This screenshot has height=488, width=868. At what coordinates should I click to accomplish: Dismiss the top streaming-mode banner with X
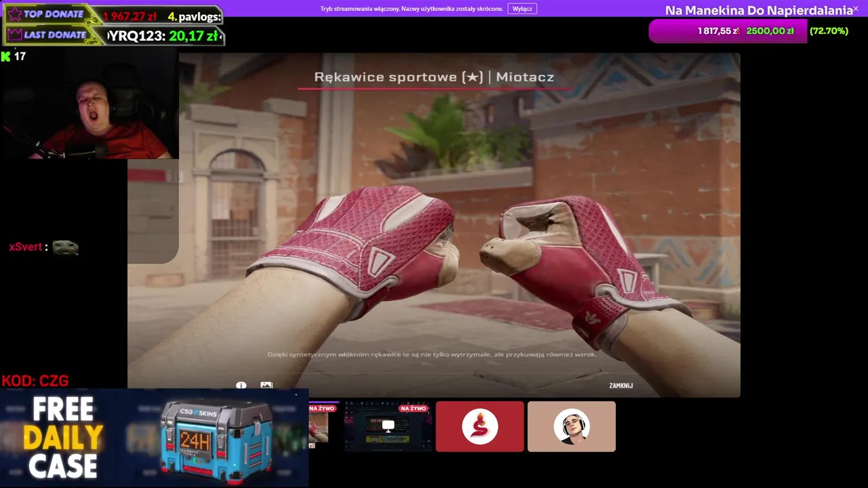856,9
